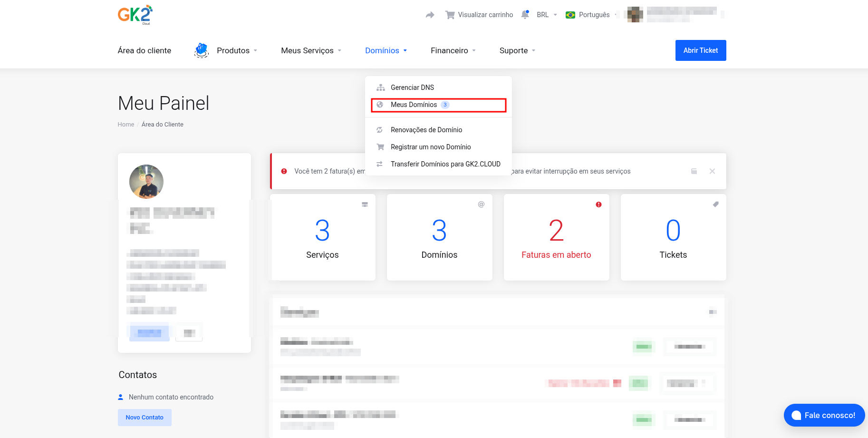
Task: Click the profile photo in client card
Action: coord(146,182)
